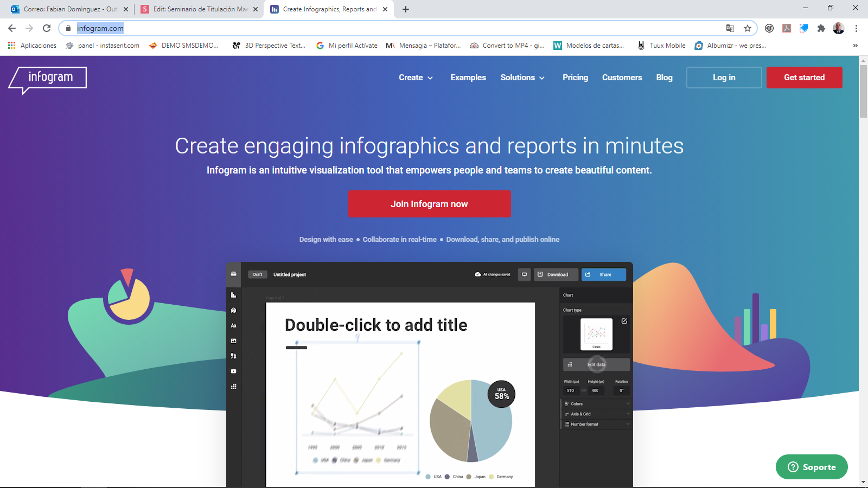Open the Chrome three-dot menu

[x=856, y=28]
